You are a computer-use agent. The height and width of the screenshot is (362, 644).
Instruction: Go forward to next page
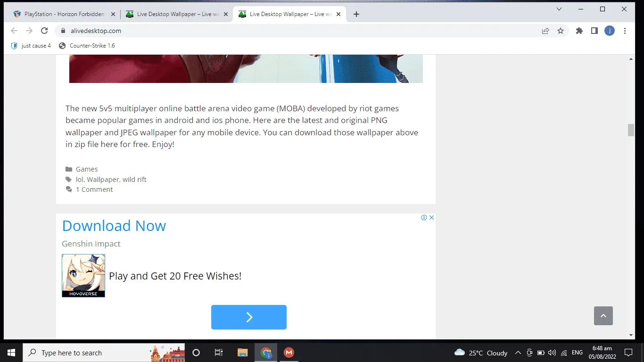pyautogui.click(x=29, y=31)
